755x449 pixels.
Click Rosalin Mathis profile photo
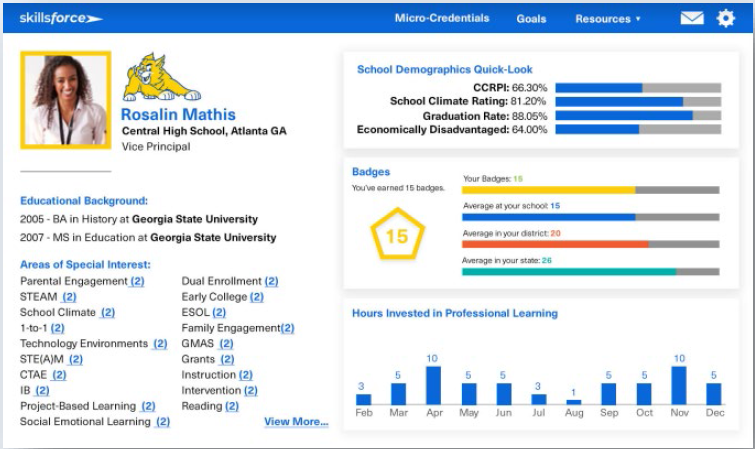(66, 100)
